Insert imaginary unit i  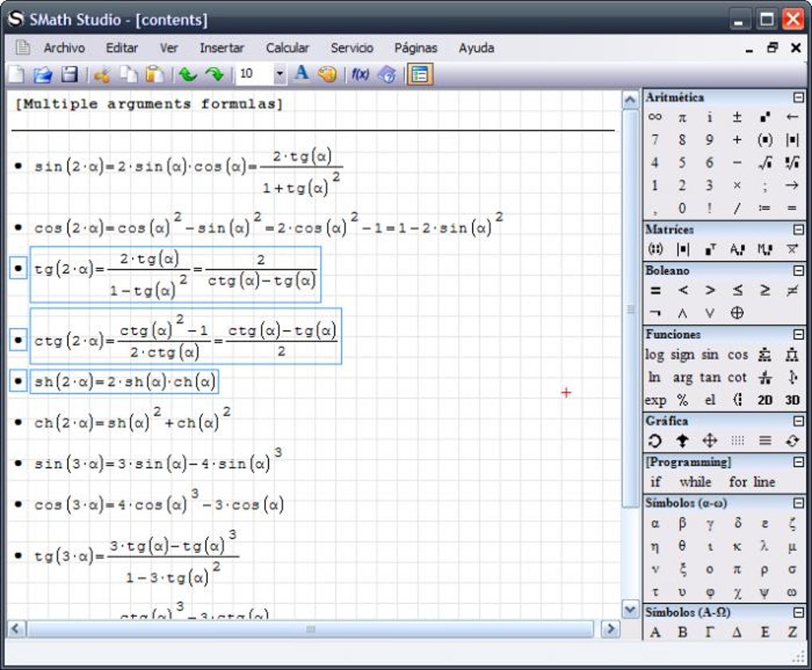pos(709,118)
